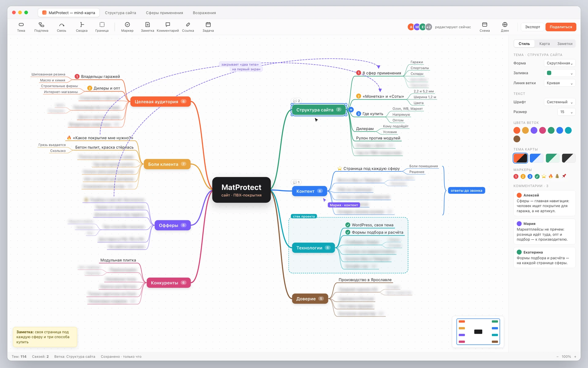Click the minimap overview
The height and width of the screenshot is (368, 588).
point(478,332)
